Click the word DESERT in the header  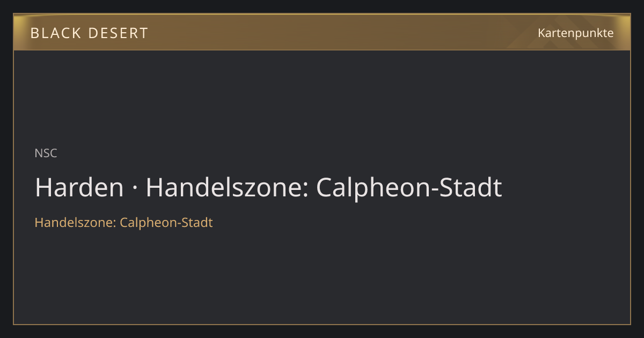click(x=118, y=33)
